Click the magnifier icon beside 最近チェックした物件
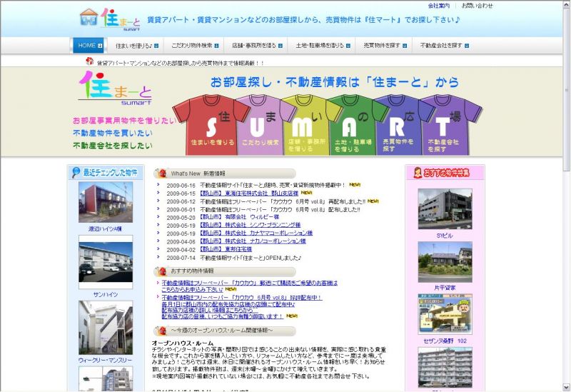The image size is (571, 392). point(76,172)
